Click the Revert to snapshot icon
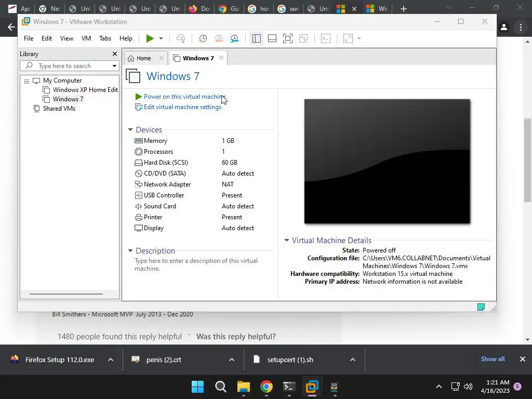Viewport: 532px width, 399px height. point(219,38)
